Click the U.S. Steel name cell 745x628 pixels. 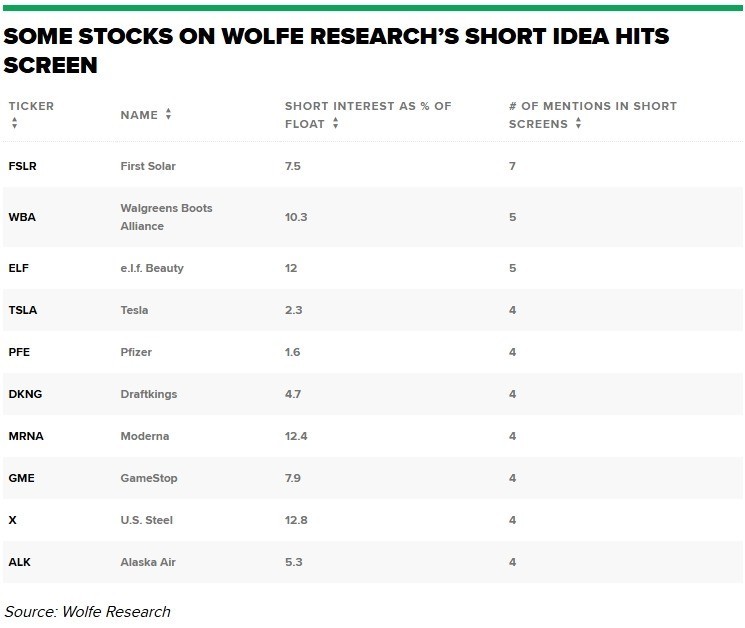pyautogui.click(x=146, y=520)
